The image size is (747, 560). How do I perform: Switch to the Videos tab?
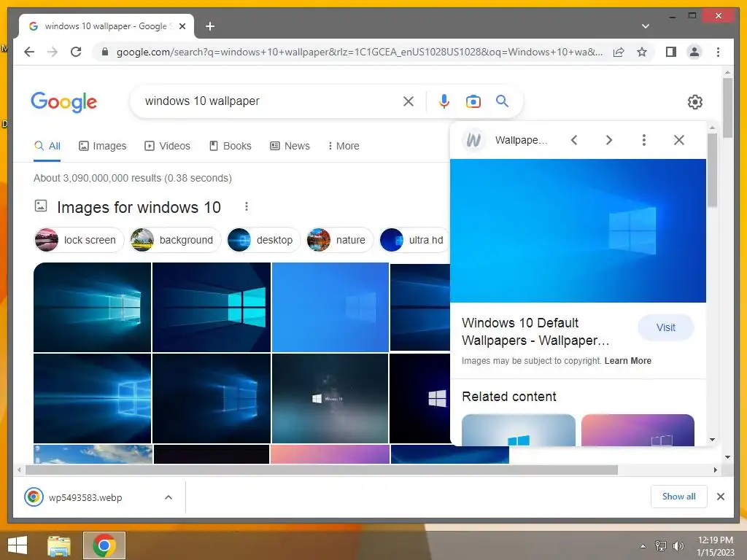[167, 146]
